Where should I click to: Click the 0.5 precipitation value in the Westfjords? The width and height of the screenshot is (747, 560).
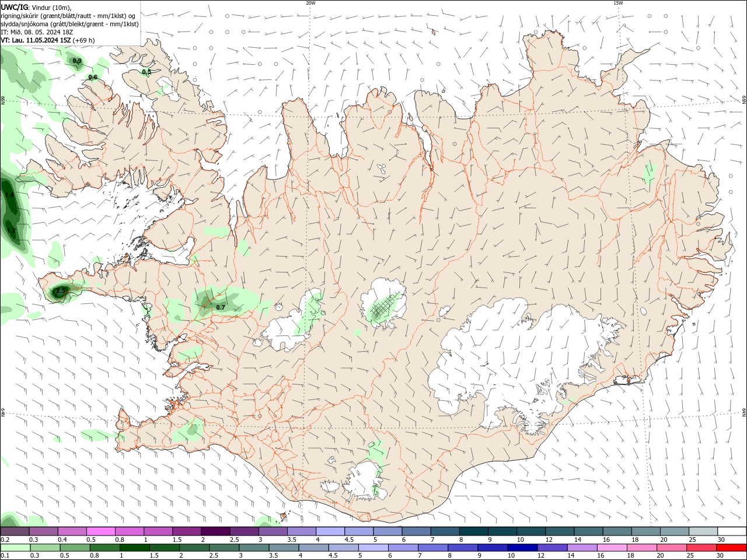point(146,72)
